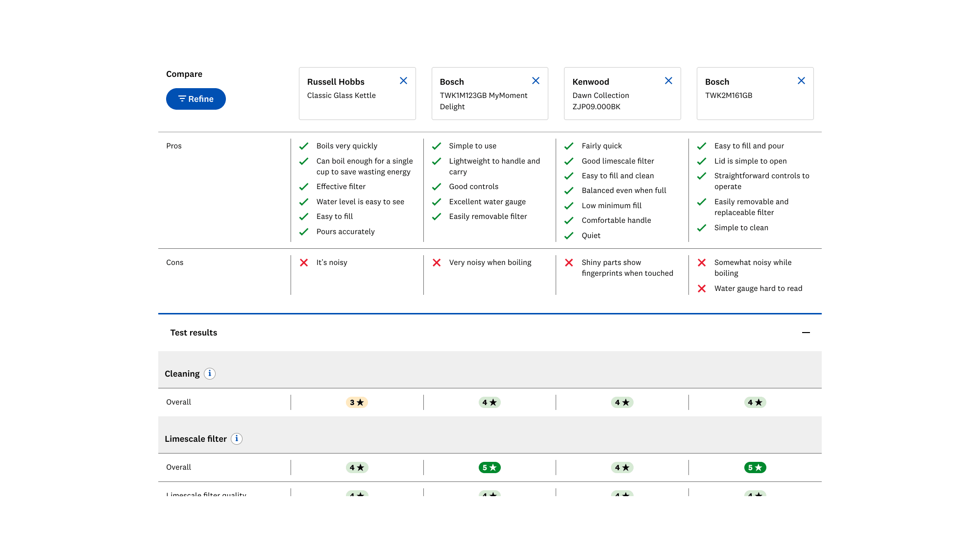
Task: Click the Cleaning section heading
Action: (x=182, y=374)
